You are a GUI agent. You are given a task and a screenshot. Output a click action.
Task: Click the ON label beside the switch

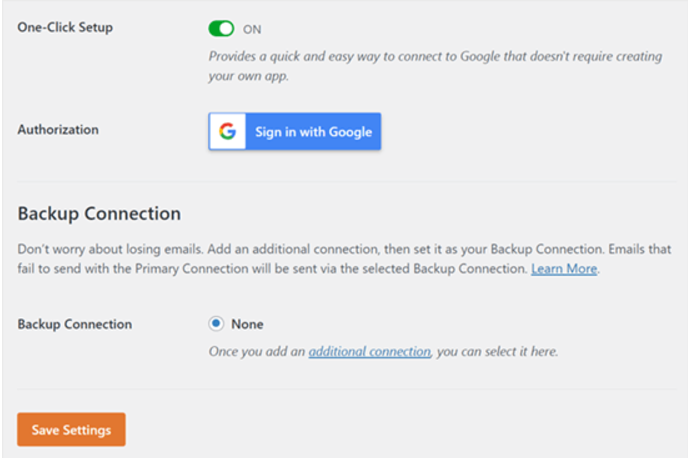(252, 29)
